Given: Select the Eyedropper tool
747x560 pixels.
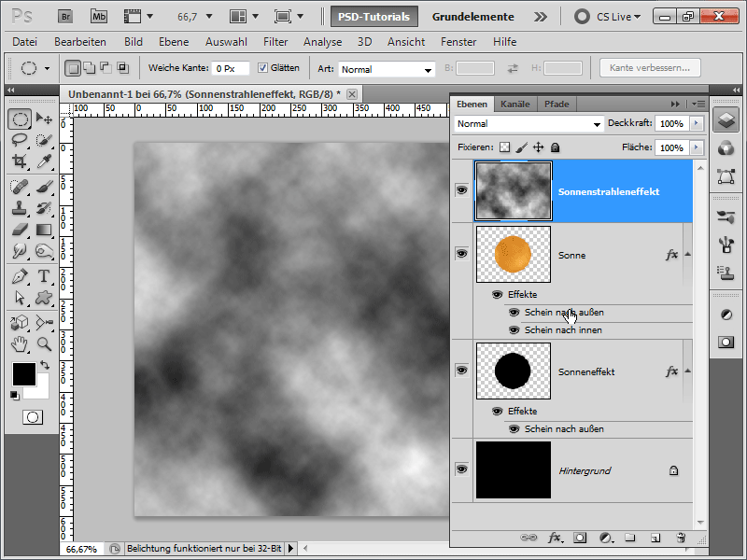Looking at the screenshot, I should [44, 161].
